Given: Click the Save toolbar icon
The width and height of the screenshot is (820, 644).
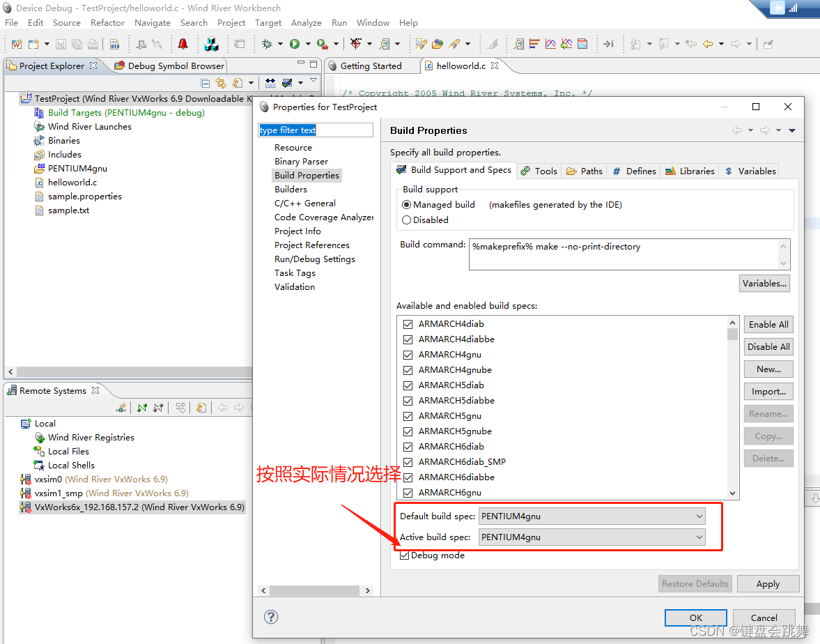Looking at the screenshot, I should 62,43.
